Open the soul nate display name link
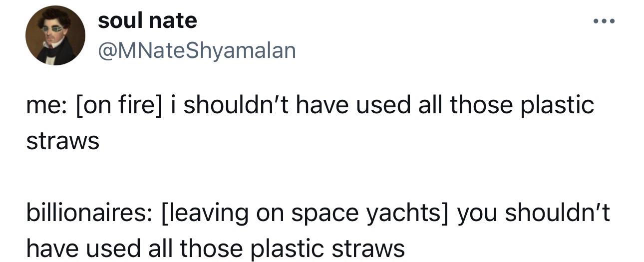644x262 pixels. click(147, 21)
